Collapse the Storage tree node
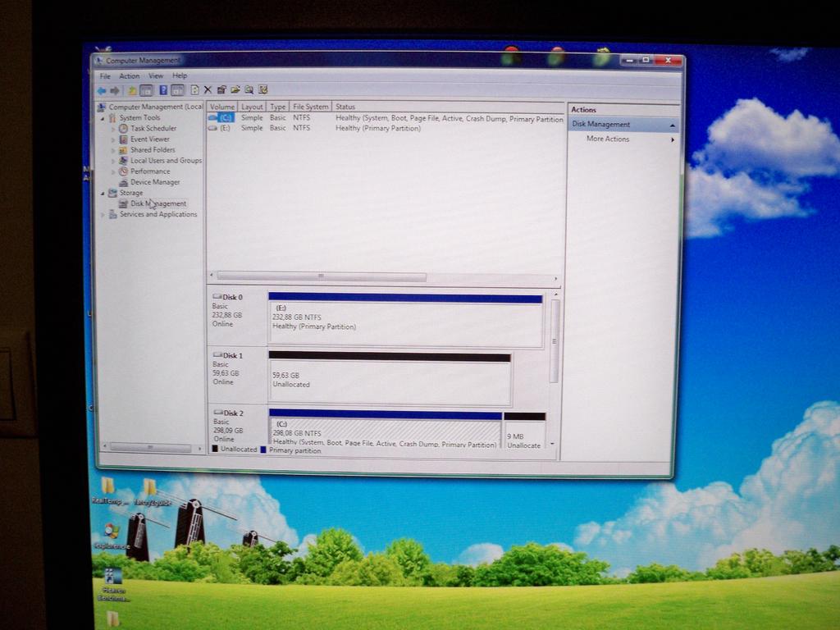 pos(103,194)
